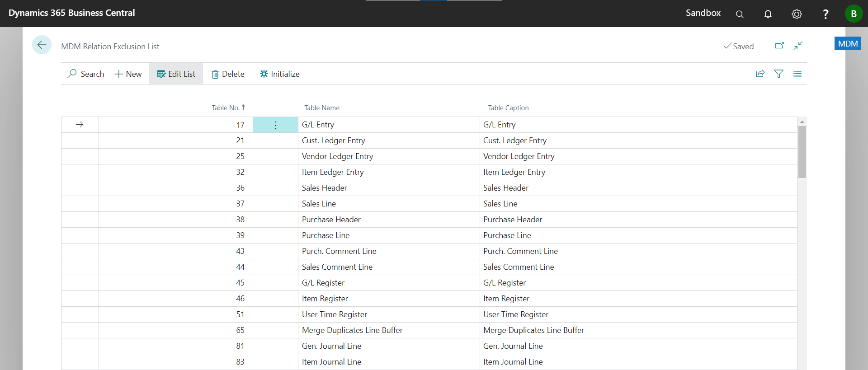Select Table No. cell 36

pos(176,188)
